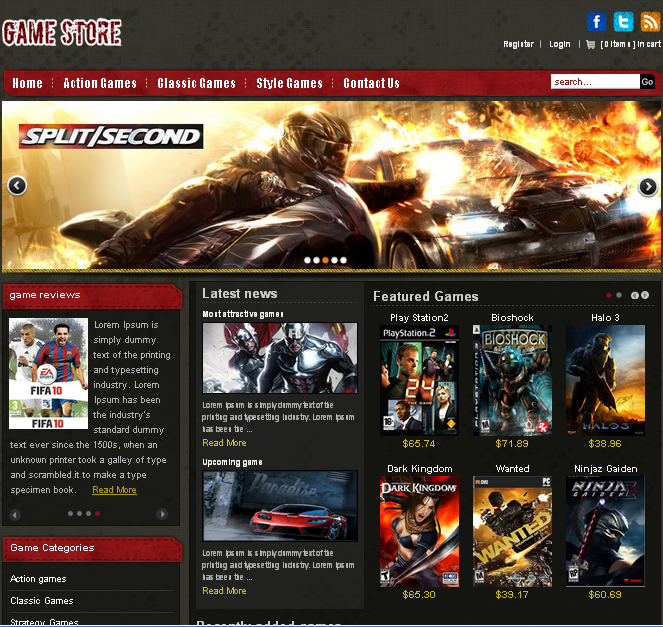663x627 pixels.
Task: Click the FIFA 10 cover image
Action: (x=48, y=373)
